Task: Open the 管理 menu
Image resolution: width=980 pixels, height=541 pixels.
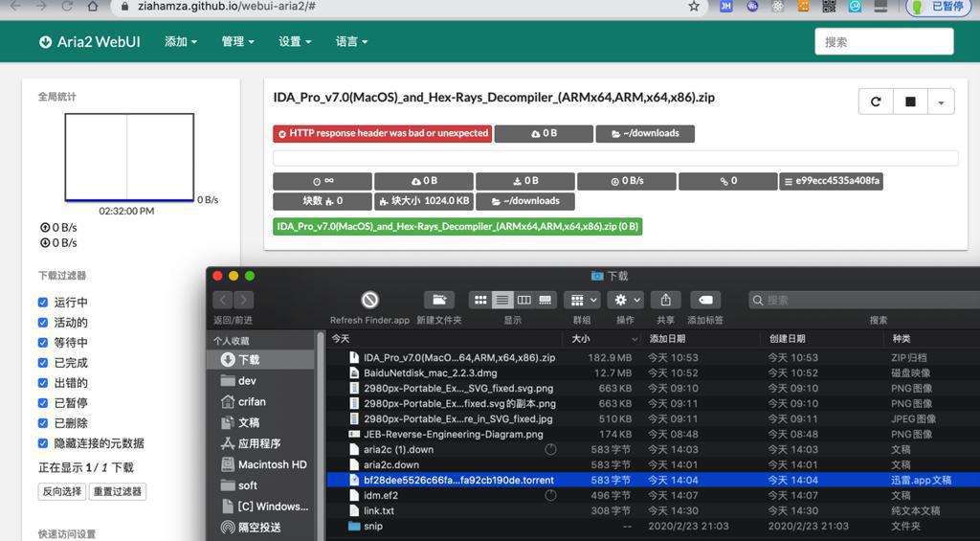Action: [x=237, y=42]
